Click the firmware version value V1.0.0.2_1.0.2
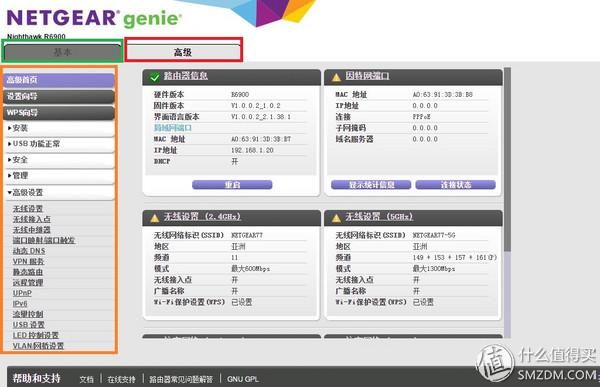The height and width of the screenshot is (387, 600). [x=256, y=106]
